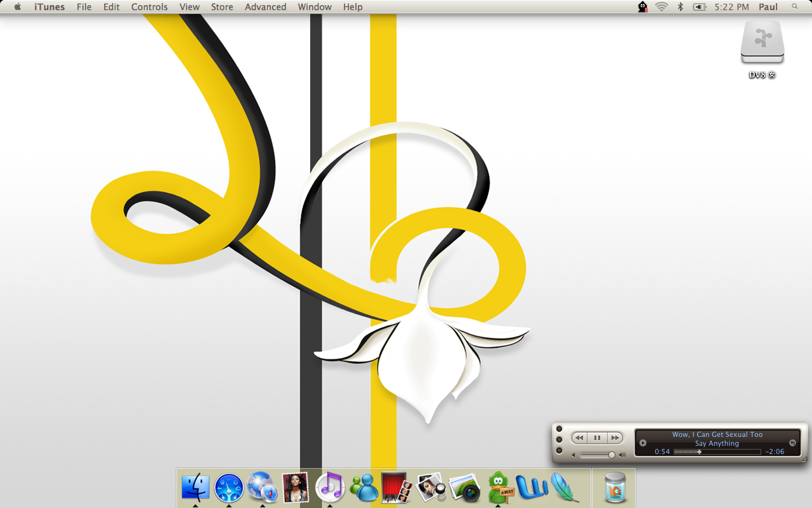Viewport: 812px width, 508px height.
Task: Click the maximum volume speaker icon
Action: click(x=622, y=455)
